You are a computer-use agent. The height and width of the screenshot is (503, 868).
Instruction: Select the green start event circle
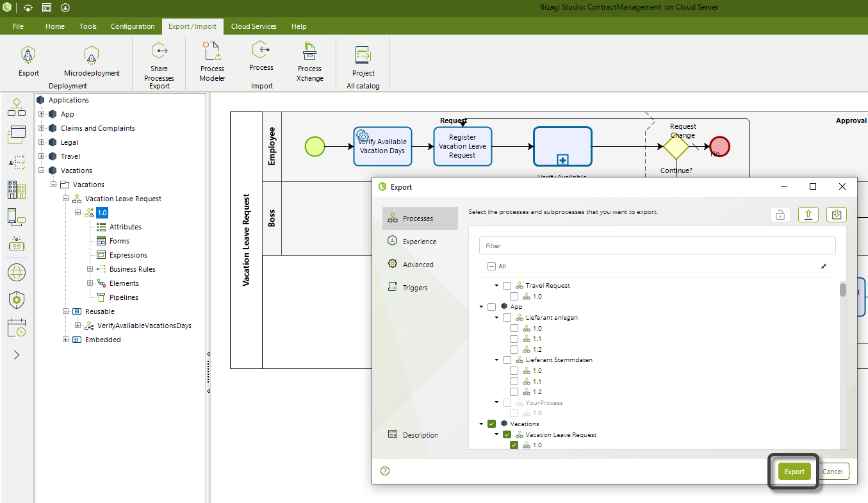(315, 147)
